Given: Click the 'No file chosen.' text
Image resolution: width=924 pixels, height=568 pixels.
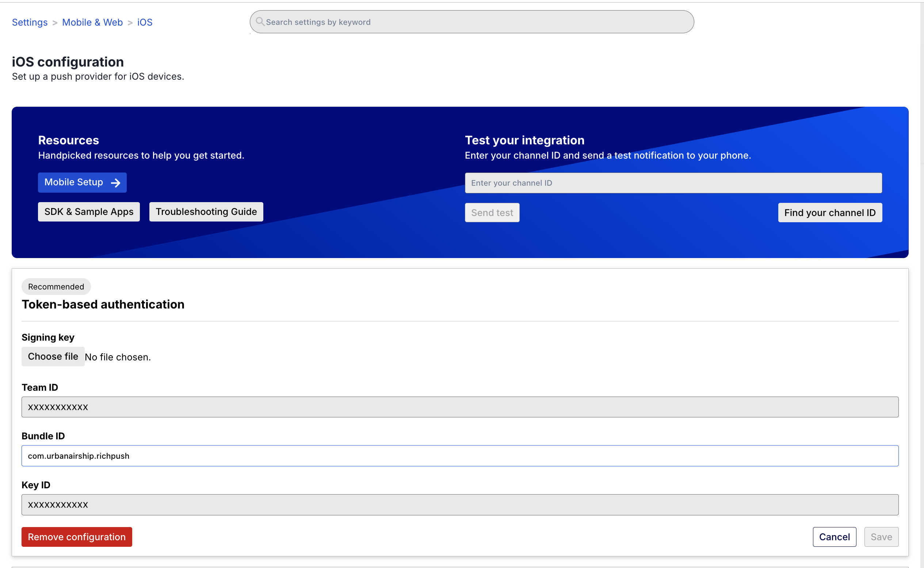Looking at the screenshot, I should click(x=118, y=357).
